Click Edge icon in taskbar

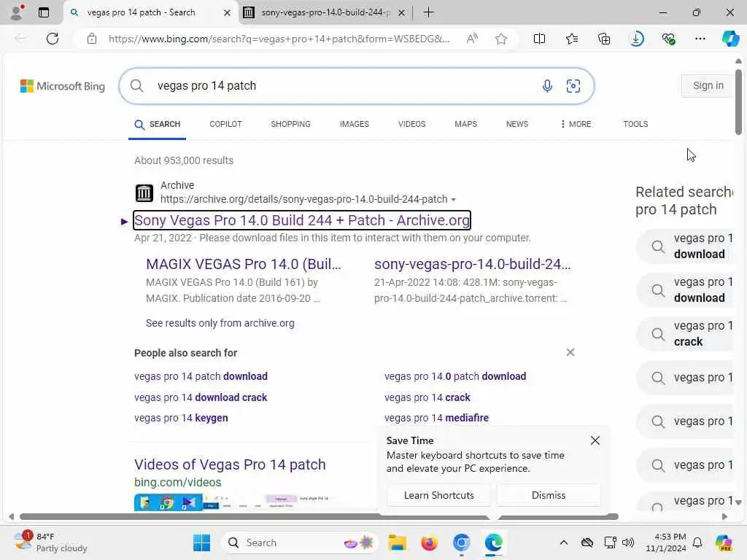(493, 542)
